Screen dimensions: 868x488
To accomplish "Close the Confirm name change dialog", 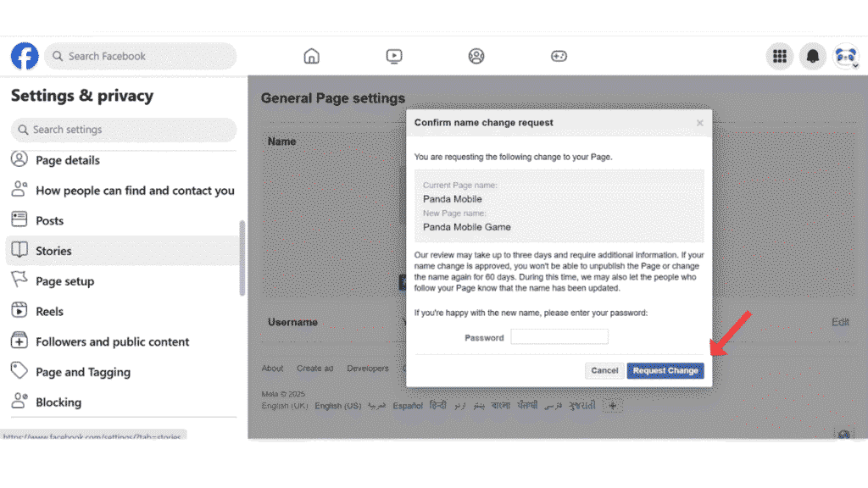I will (x=699, y=123).
